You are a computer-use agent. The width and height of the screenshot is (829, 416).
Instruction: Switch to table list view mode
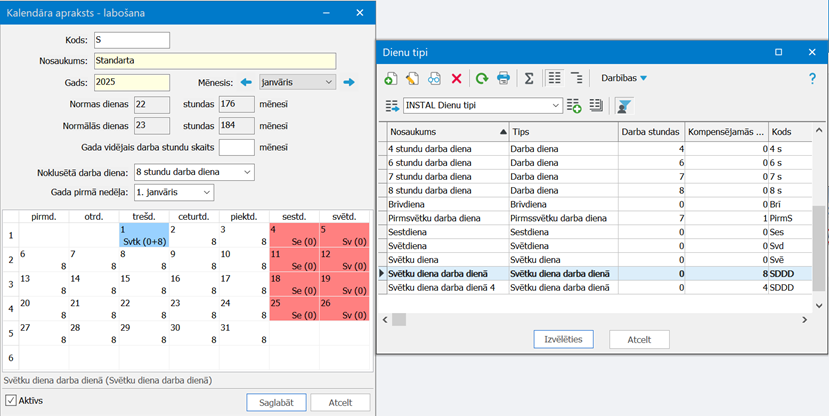pyautogui.click(x=555, y=78)
